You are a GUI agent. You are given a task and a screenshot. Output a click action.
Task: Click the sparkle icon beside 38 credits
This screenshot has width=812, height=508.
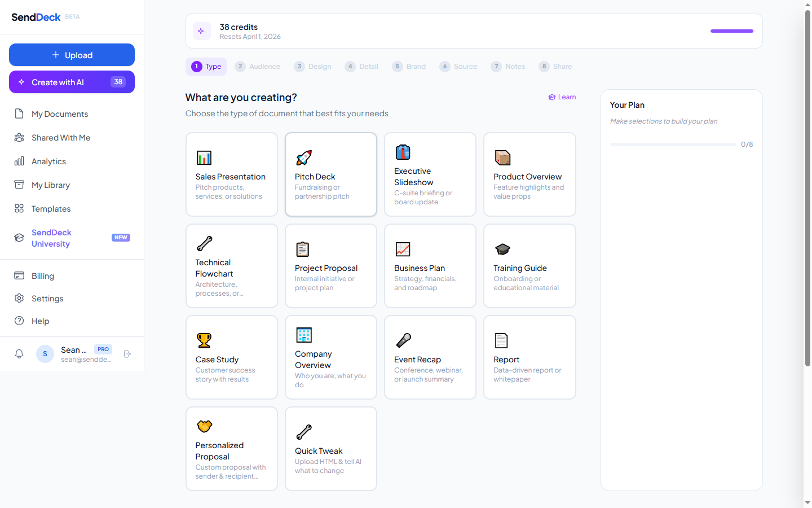pyautogui.click(x=201, y=31)
